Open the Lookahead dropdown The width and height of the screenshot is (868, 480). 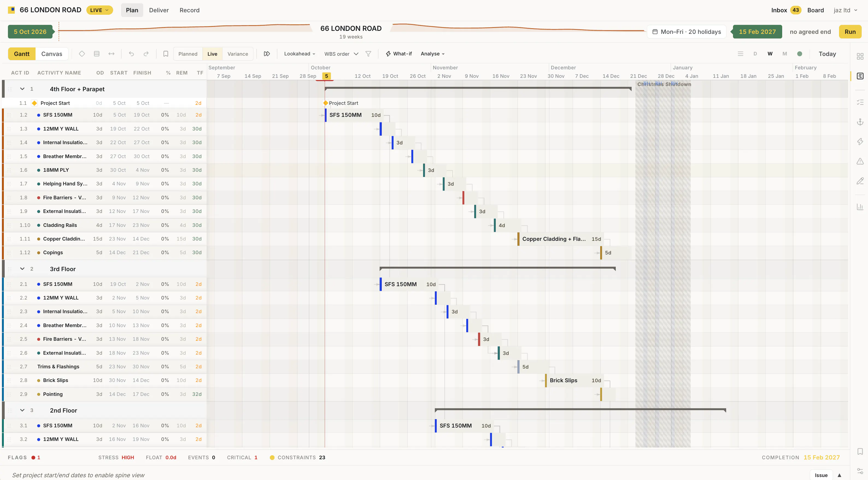tap(300, 54)
